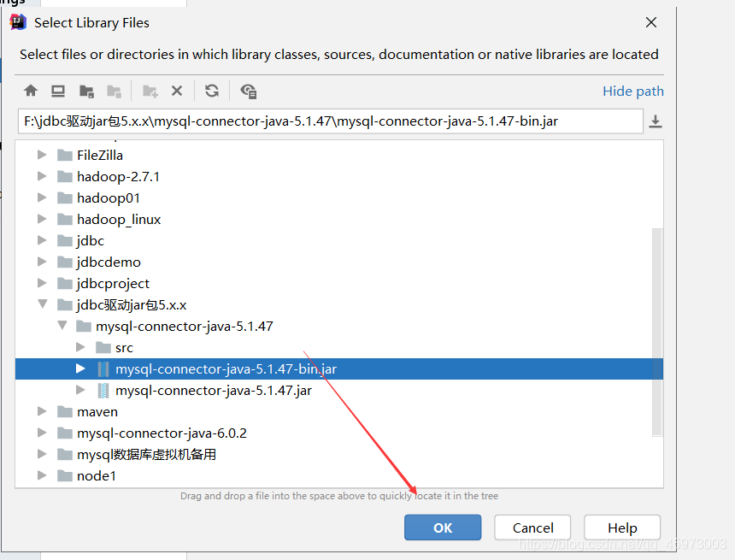Click the module directory toolbar icon
735x560 pixels.
pos(114,91)
